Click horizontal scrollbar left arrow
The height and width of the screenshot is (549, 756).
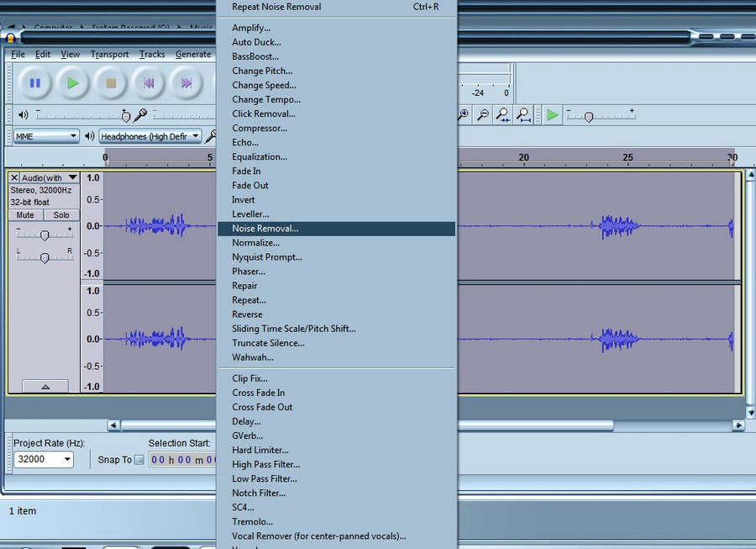113,425
